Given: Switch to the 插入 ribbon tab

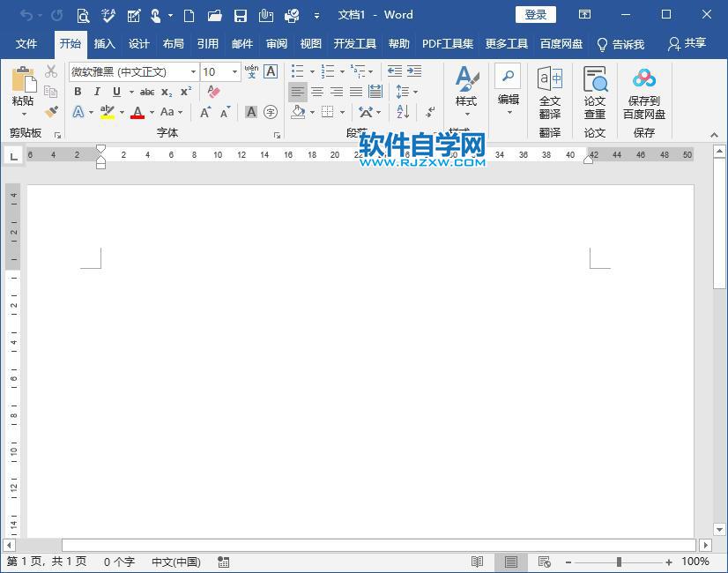Looking at the screenshot, I should [x=105, y=44].
